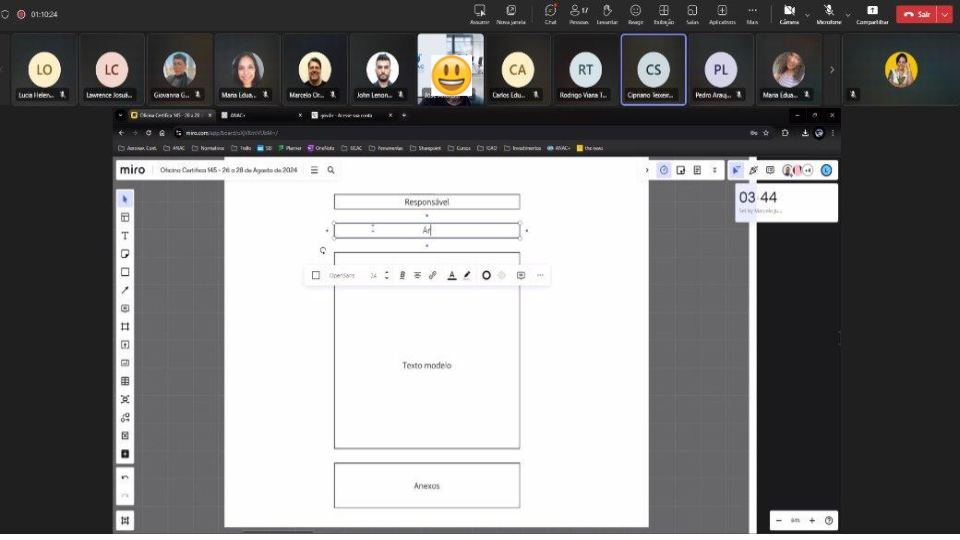
Task: Insert a link from the text formatting toolbar
Action: [432, 275]
